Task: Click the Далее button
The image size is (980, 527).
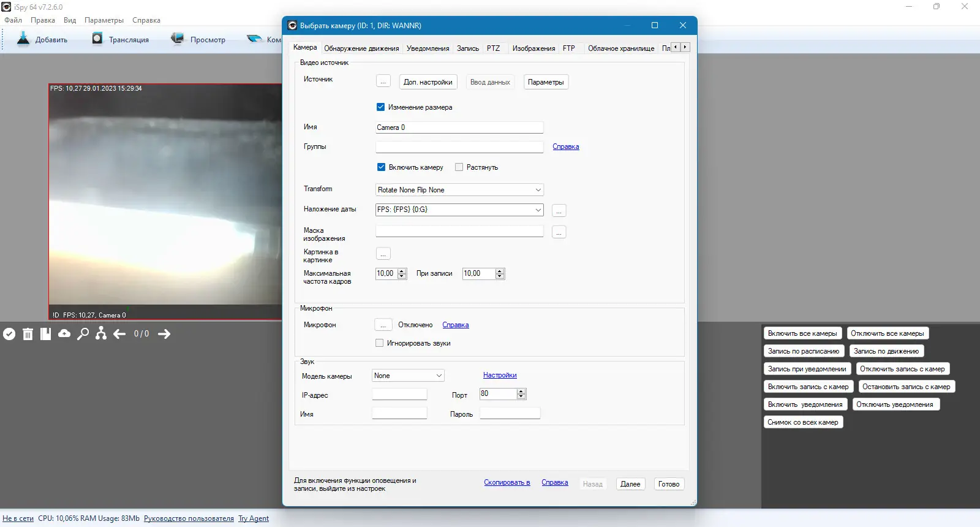Action: click(x=630, y=484)
